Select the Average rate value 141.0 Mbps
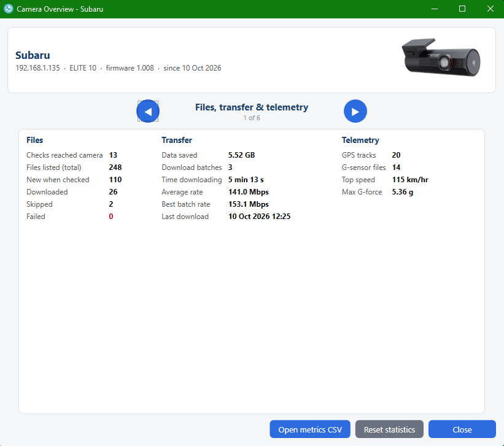Image resolution: width=504 pixels, height=446 pixels. [249, 192]
